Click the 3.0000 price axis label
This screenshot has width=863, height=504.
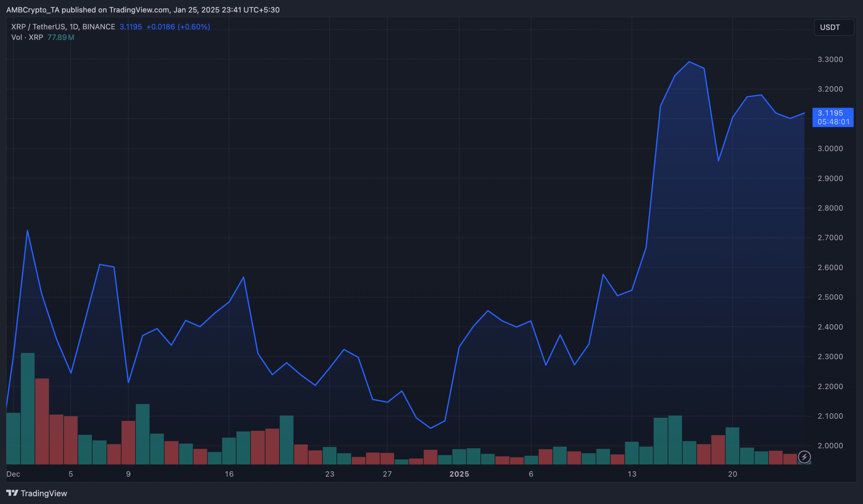(x=830, y=149)
